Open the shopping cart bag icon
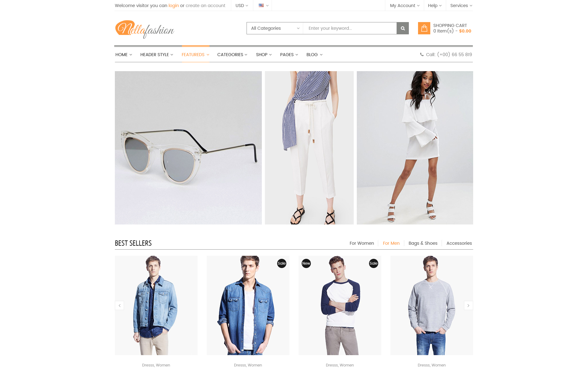 point(424,28)
